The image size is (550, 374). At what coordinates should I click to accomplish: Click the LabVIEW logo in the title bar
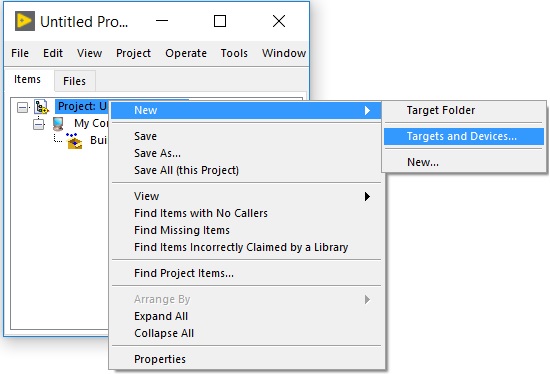25,21
